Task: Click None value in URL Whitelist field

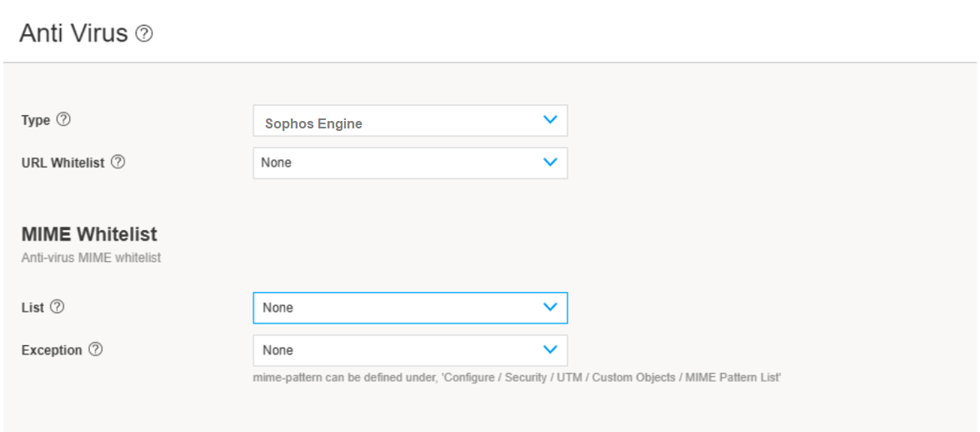Action: (276, 163)
